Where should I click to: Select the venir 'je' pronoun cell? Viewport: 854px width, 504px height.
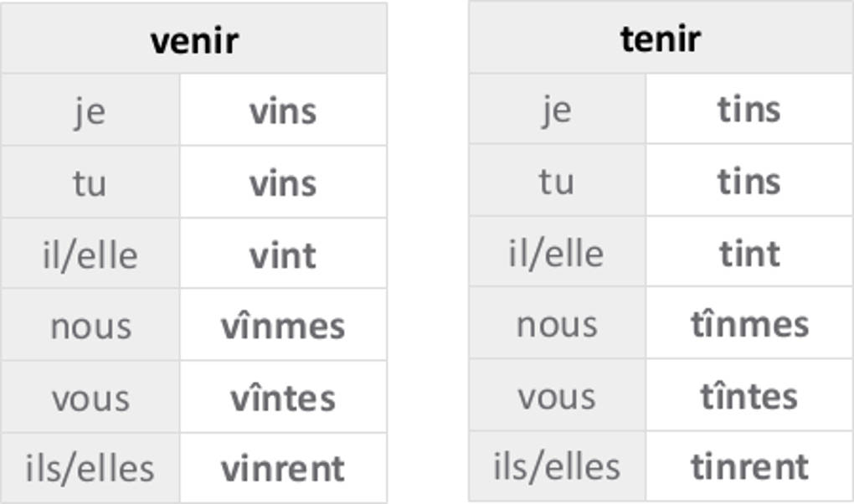pos(90,111)
